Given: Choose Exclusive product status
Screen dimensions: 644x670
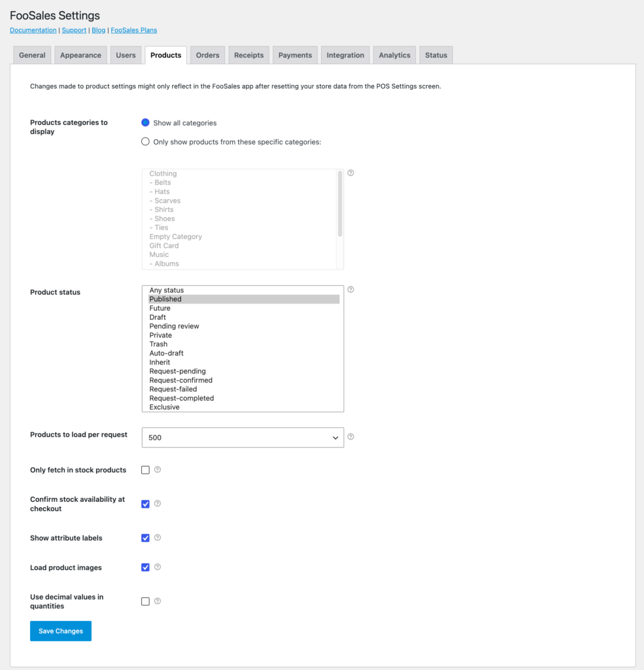Looking at the screenshot, I should pyautogui.click(x=244, y=407).
